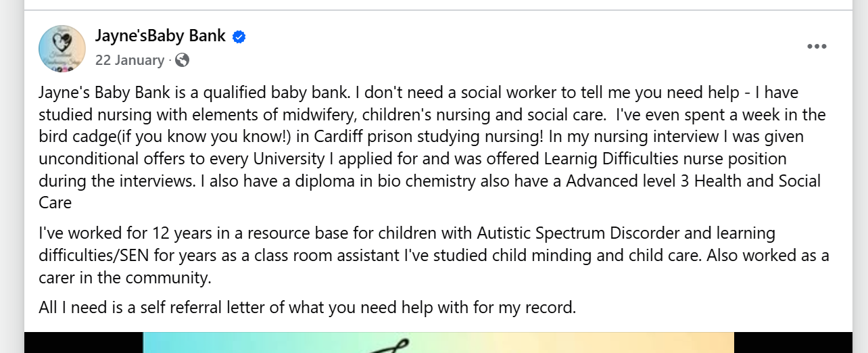Click the blue verified badge
The width and height of the screenshot is (868, 353).
[239, 37]
